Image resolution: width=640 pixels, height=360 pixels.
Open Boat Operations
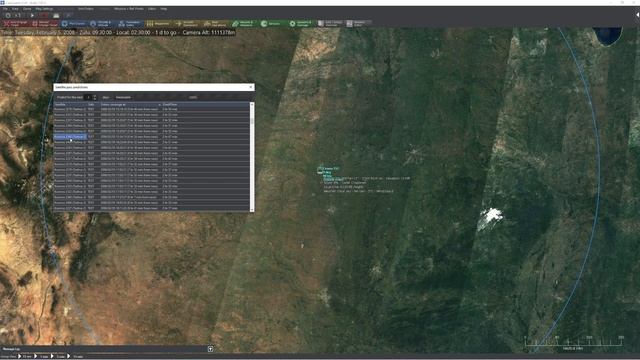(216, 24)
